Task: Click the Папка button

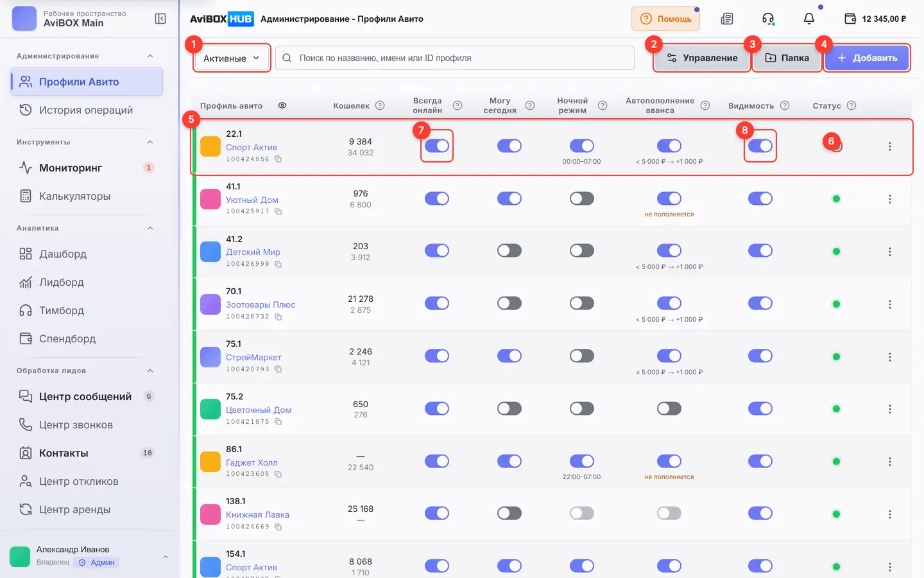Action: coord(787,58)
